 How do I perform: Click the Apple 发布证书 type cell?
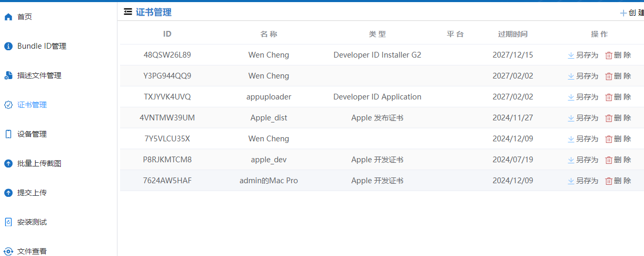(378, 118)
